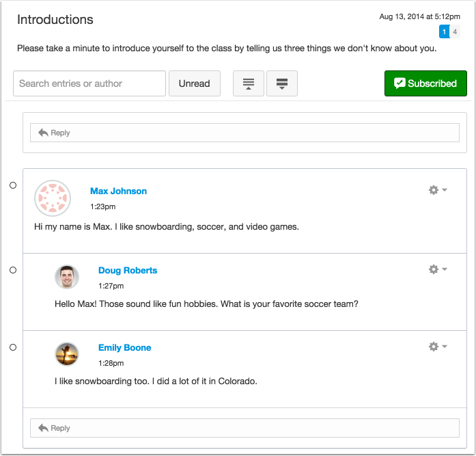Open gear settings on Emily Boone's reply
Screen dimensions: 476x456
pyautogui.click(x=434, y=347)
